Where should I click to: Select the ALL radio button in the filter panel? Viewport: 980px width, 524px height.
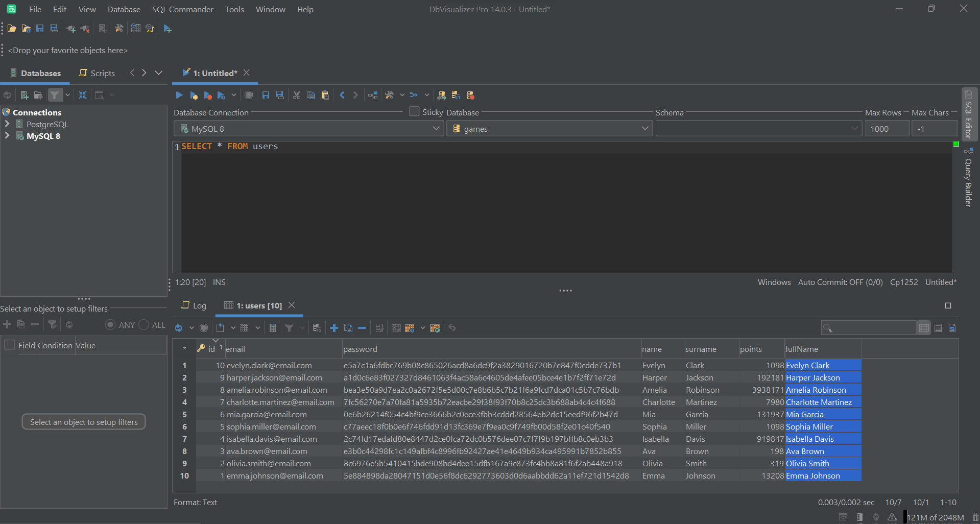(x=143, y=324)
